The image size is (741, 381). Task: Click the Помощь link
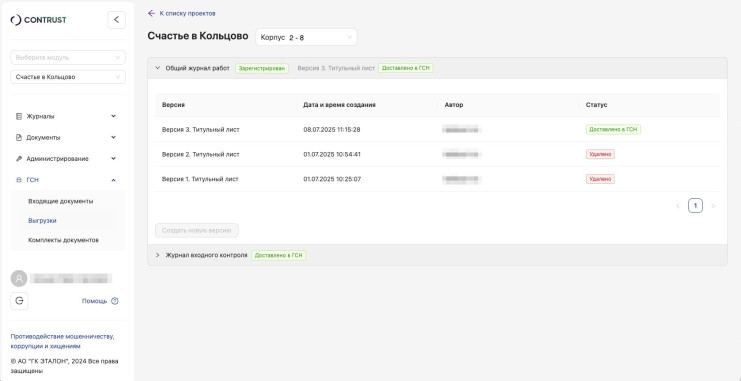[95, 301]
